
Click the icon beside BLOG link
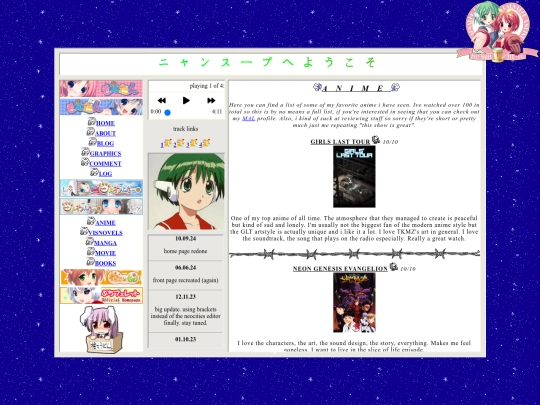point(93,142)
